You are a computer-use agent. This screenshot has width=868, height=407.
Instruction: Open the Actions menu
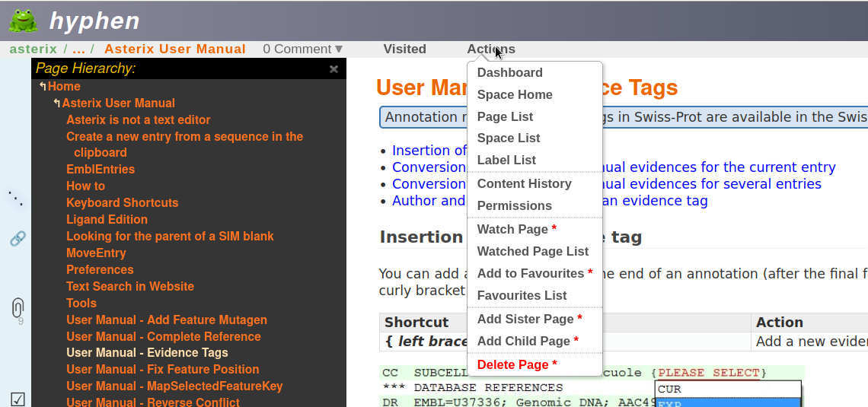[x=491, y=49]
